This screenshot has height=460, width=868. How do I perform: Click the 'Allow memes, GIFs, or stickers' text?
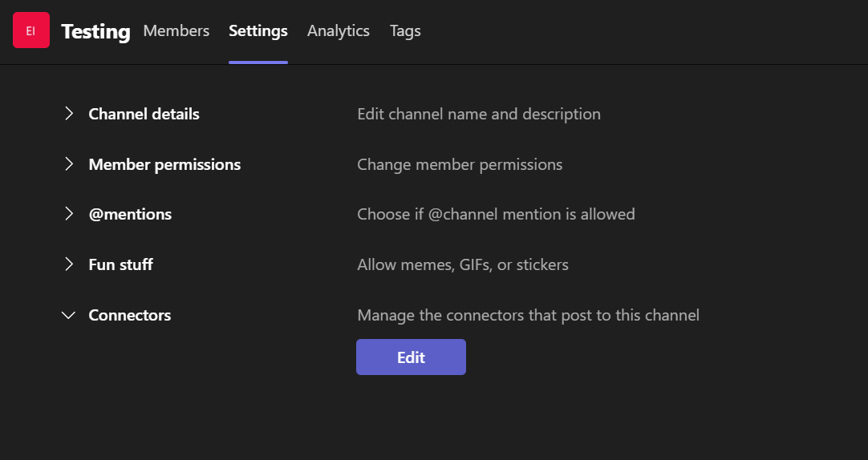462,264
